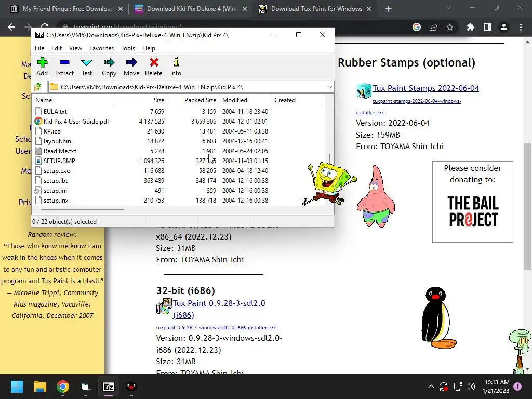Click the Google icon in address bar
This screenshot has width=532, height=399.
tap(416, 27)
